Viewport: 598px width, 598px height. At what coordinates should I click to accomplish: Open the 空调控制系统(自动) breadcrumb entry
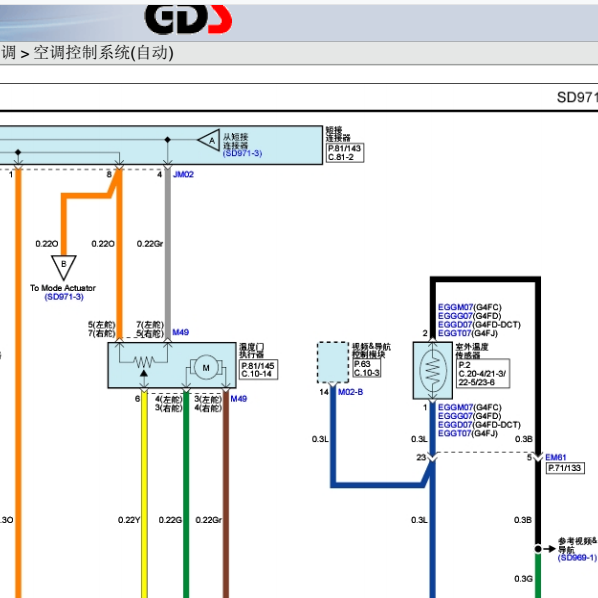103,53
